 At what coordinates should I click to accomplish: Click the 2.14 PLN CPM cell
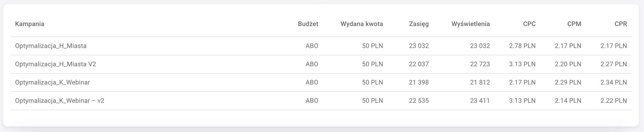(x=568, y=101)
